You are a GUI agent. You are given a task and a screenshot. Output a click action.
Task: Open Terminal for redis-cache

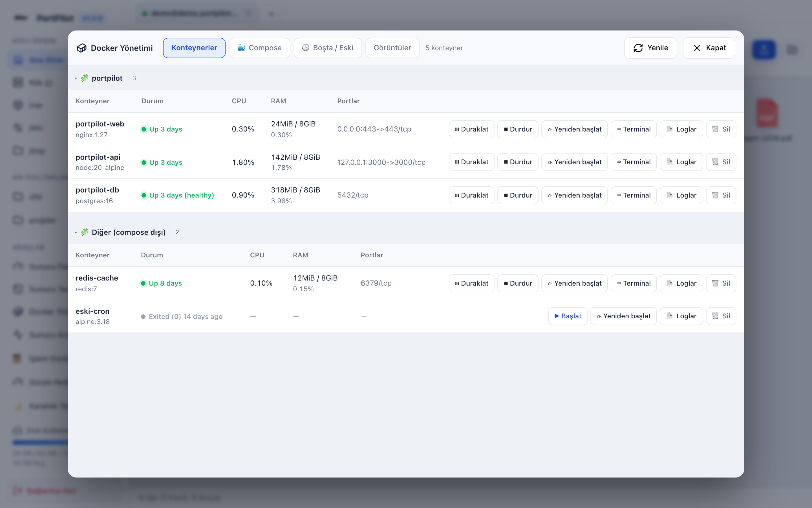click(x=634, y=283)
